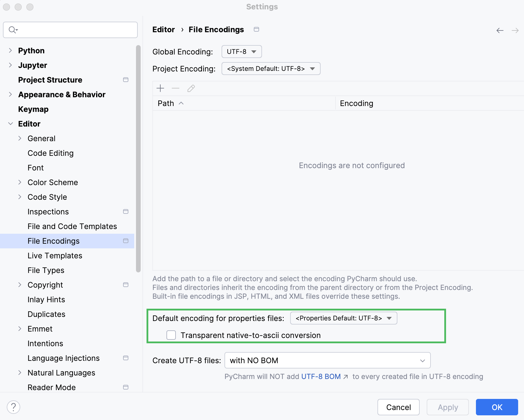Open help via the question mark icon
Viewport: 524px width, 420px height.
pyautogui.click(x=13, y=407)
